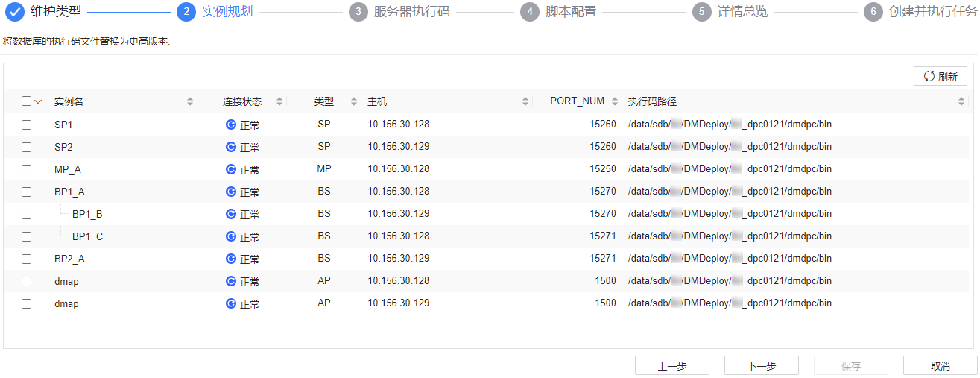This screenshot has width=980, height=378.
Task: Sort by 主机 column arrows
Action: point(525,101)
